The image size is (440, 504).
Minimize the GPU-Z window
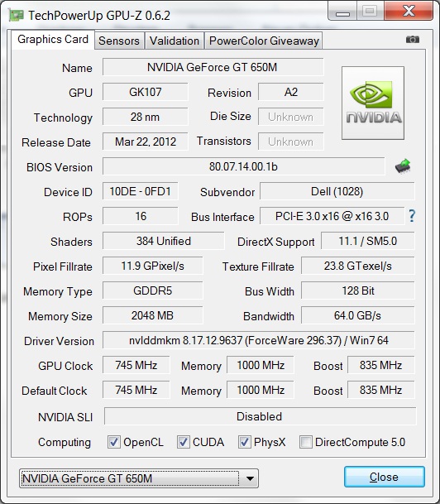click(x=342, y=12)
